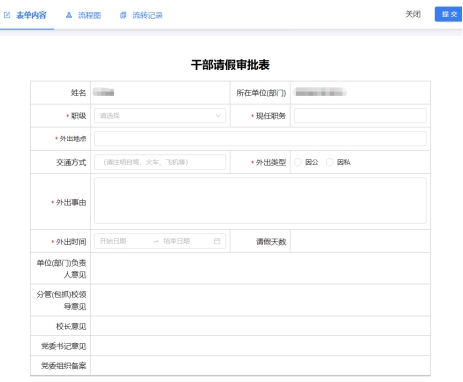Click the blue 提交 button
Image resolution: width=463 pixels, height=382 pixels.
(448, 14)
